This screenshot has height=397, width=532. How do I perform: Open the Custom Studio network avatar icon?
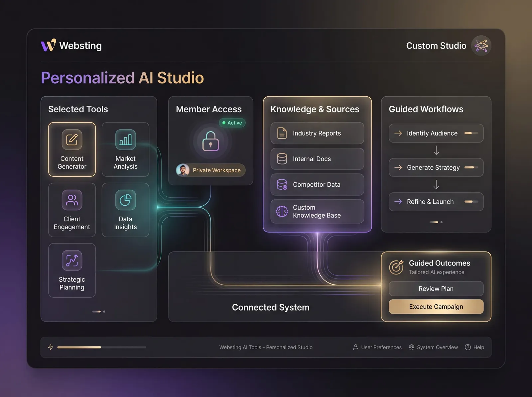pos(481,46)
